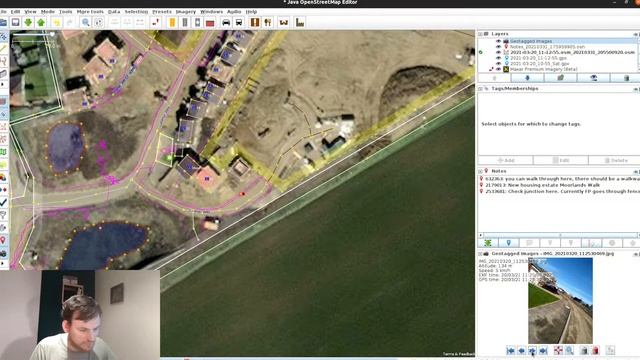Open the Edit menu
Viewport: 640px width, 360px height.
[16, 12]
